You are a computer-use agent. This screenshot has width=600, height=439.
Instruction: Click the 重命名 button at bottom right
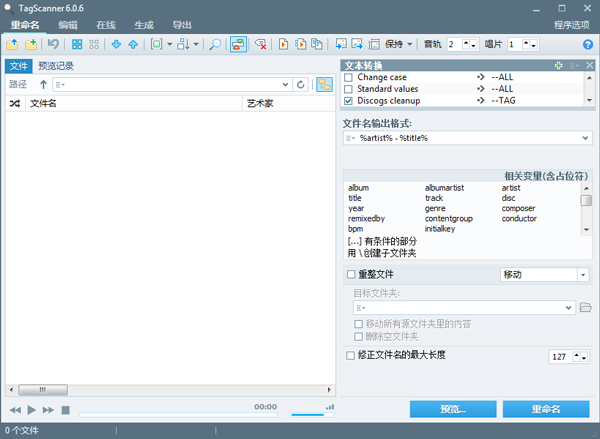(545, 409)
